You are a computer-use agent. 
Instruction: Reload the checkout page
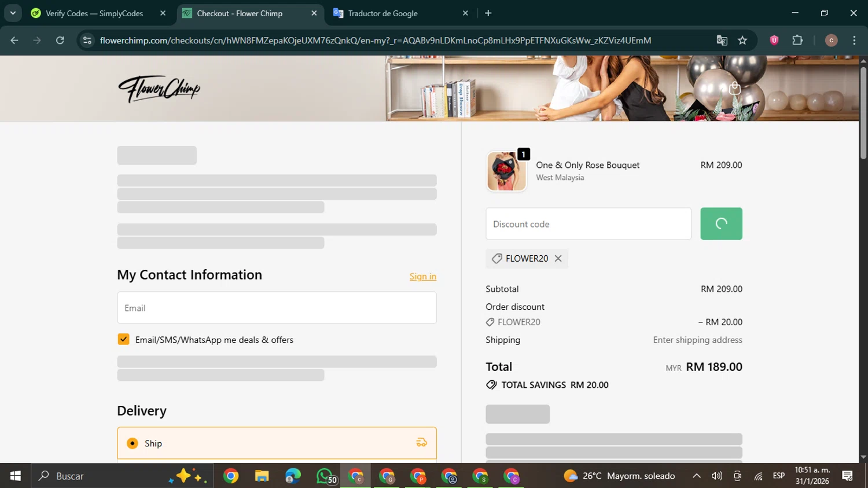pyautogui.click(x=60, y=41)
